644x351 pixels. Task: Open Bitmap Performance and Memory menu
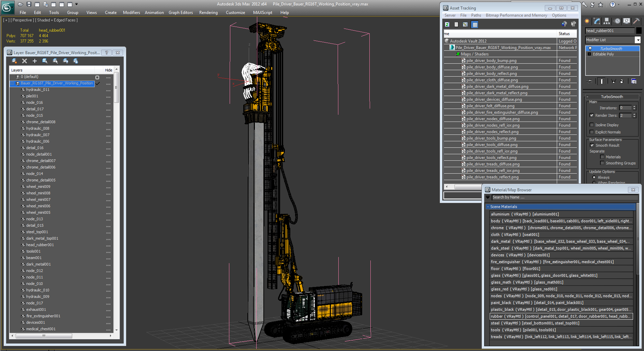point(516,15)
